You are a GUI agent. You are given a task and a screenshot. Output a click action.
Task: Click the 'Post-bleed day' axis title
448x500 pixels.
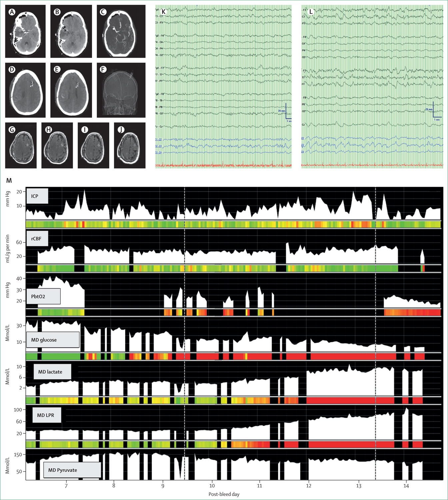pos(224,494)
